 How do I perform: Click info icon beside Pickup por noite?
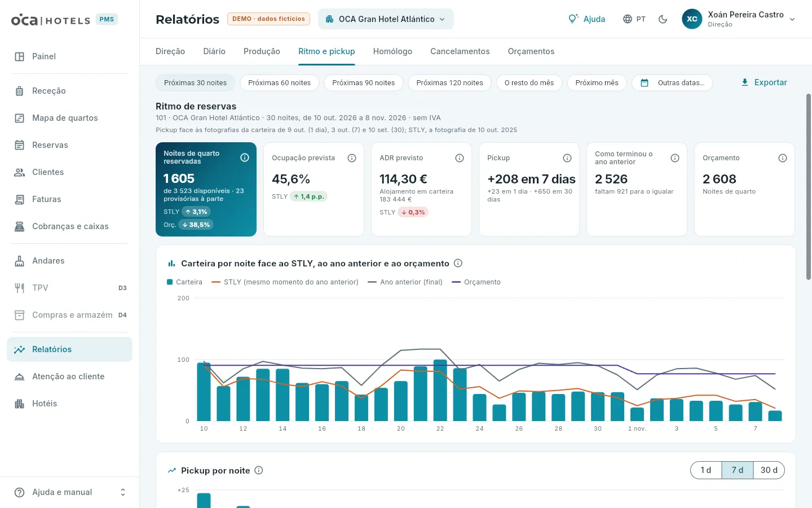259,470
